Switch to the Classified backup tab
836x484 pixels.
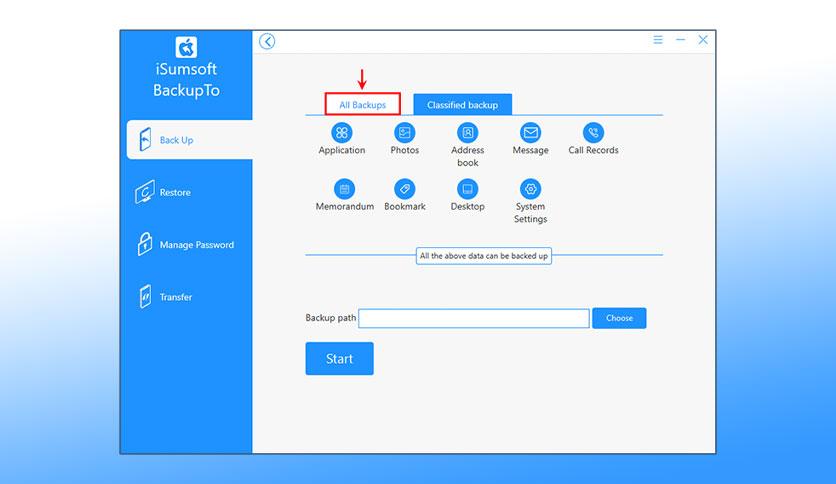coord(462,104)
